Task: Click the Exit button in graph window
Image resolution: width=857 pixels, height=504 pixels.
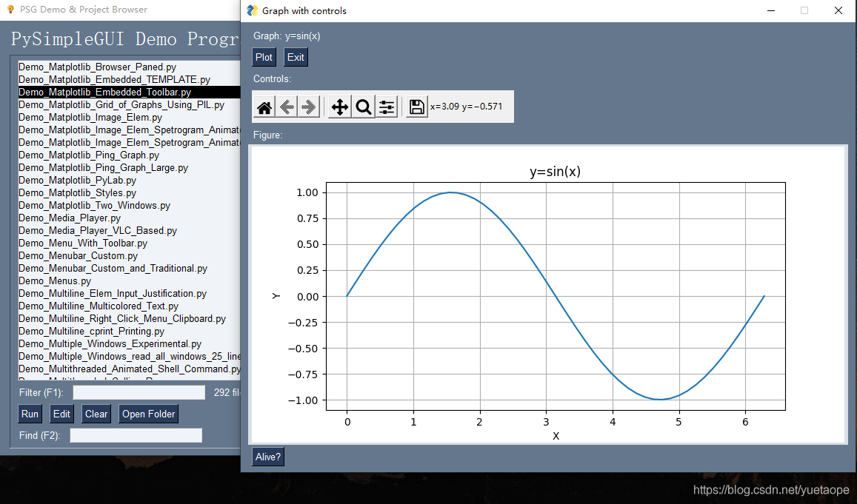Action: 296,57
